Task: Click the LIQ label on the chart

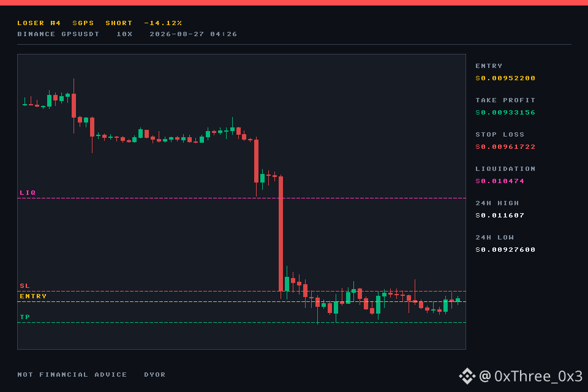Action: (x=28, y=192)
